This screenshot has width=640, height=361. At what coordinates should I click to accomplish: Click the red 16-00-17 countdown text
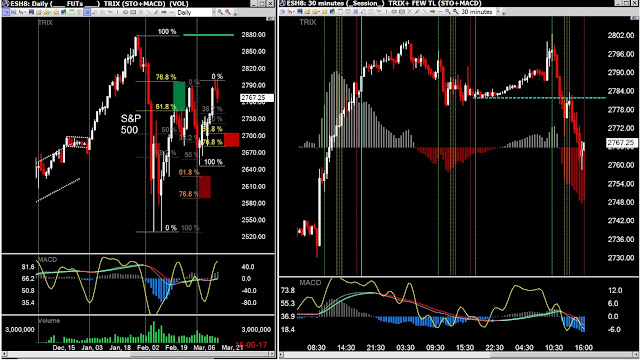point(251,345)
